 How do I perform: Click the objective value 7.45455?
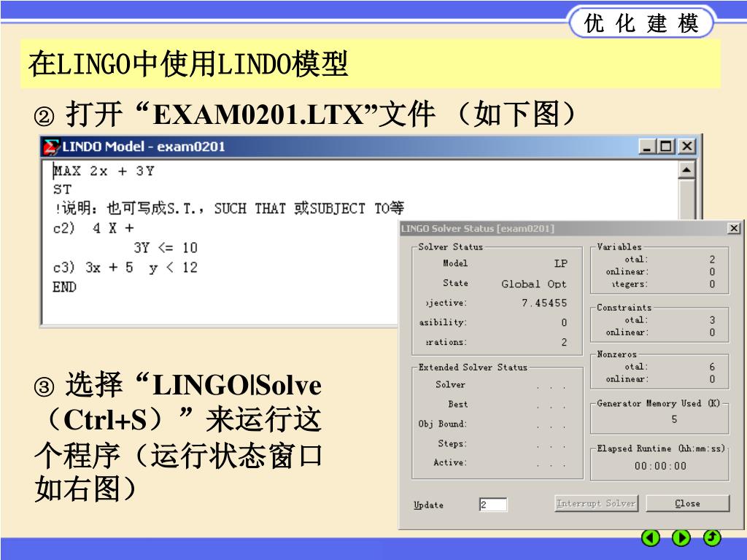pos(544,303)
